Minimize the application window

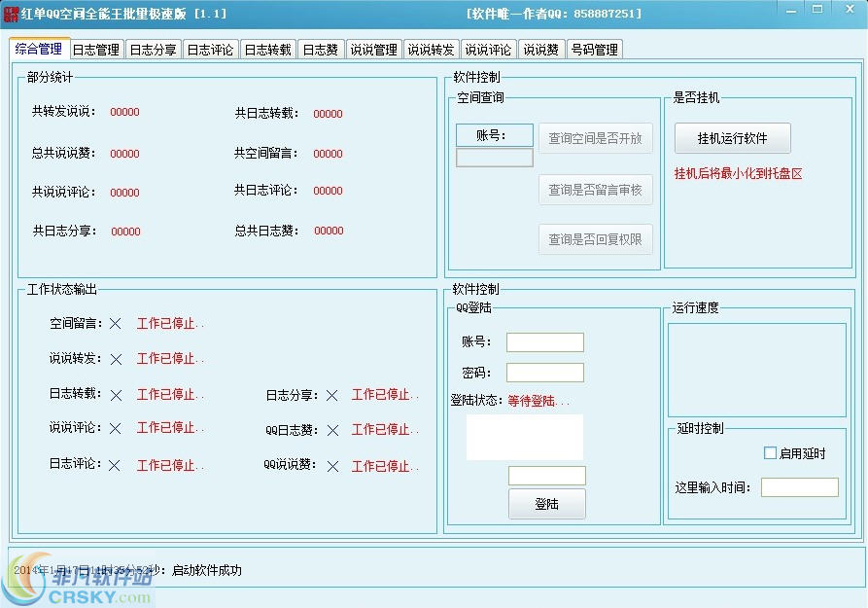pos(791,11)
